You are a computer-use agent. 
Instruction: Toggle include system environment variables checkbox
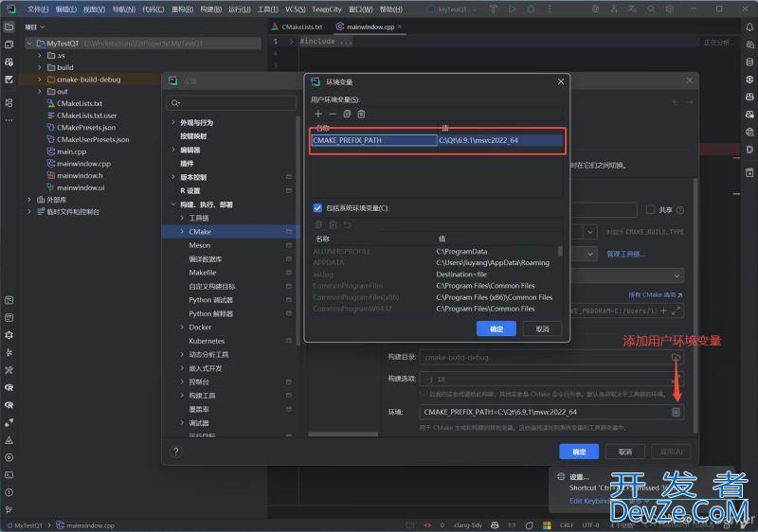[x=317, y=208]
